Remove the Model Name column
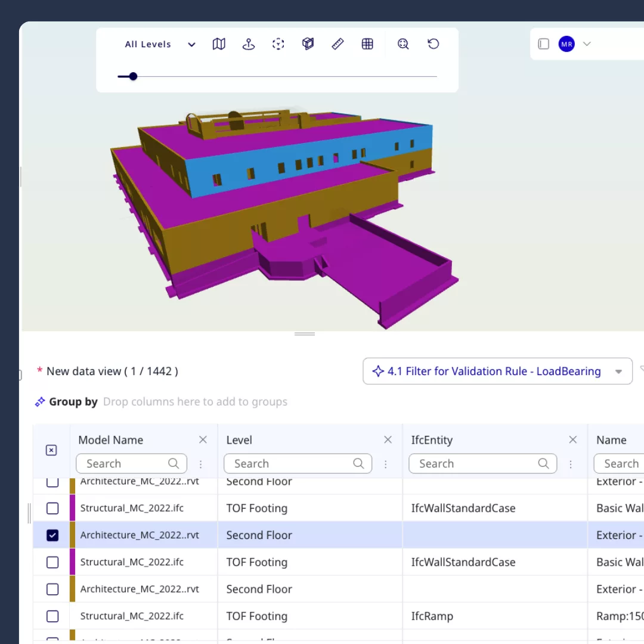 pos(203,440)
